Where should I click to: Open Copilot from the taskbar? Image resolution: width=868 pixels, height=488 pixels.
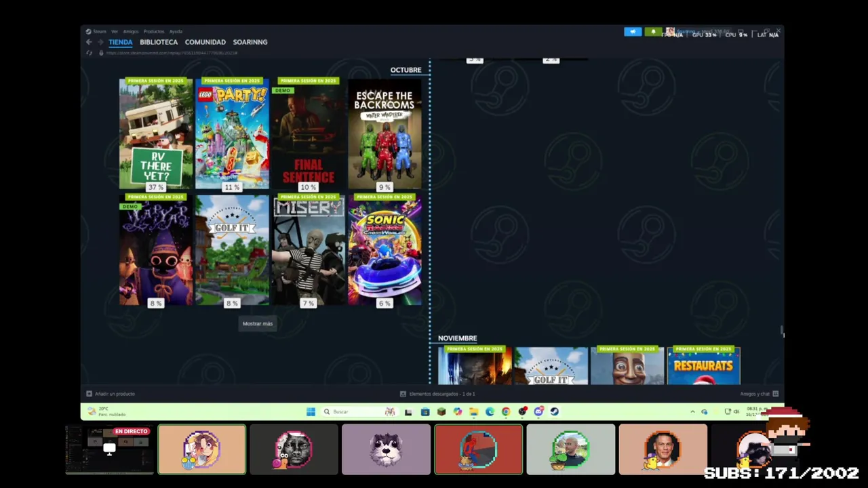pyautogui.click(x=458, y=411)
